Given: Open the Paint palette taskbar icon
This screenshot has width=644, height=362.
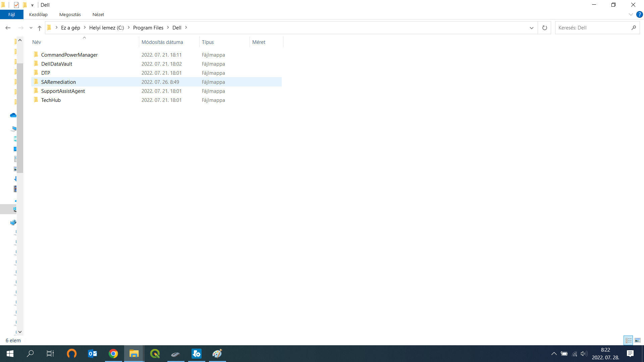Looking at the screenshot, I should (217, 354).
